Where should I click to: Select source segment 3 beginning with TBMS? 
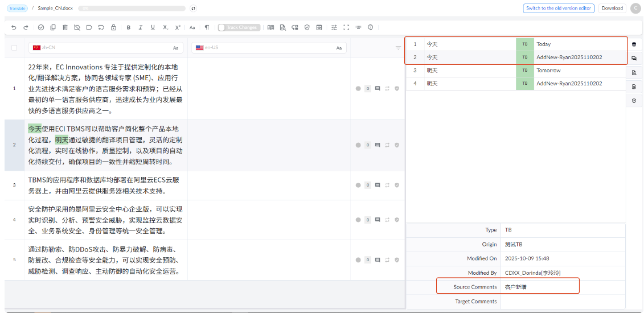(106, 186)
